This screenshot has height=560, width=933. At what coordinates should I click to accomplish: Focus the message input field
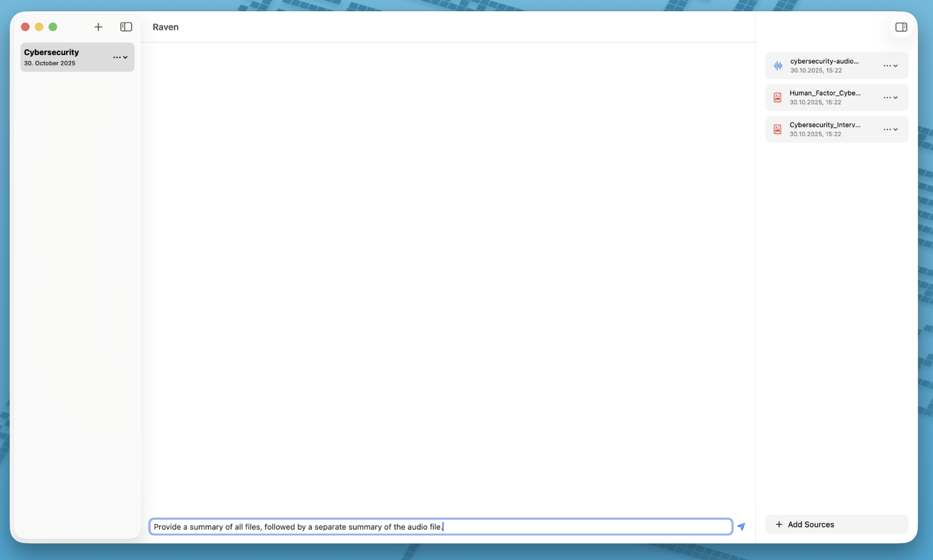(x=440, y=527)
